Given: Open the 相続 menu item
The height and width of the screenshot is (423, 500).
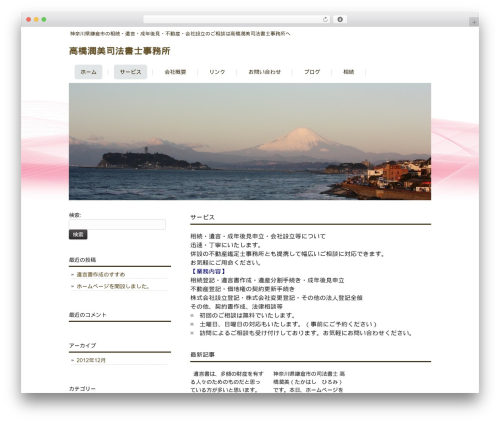Looking at the screenshot, I should [x=349, y=72].
